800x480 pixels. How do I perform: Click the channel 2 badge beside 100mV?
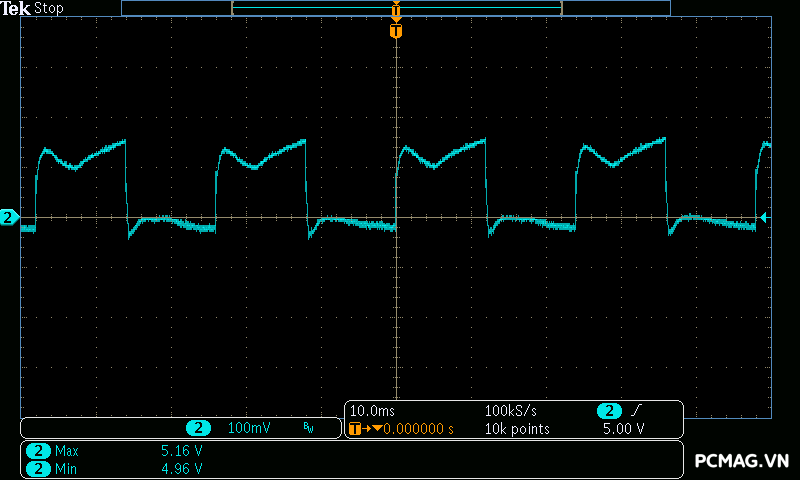click(x=199, y=428)
